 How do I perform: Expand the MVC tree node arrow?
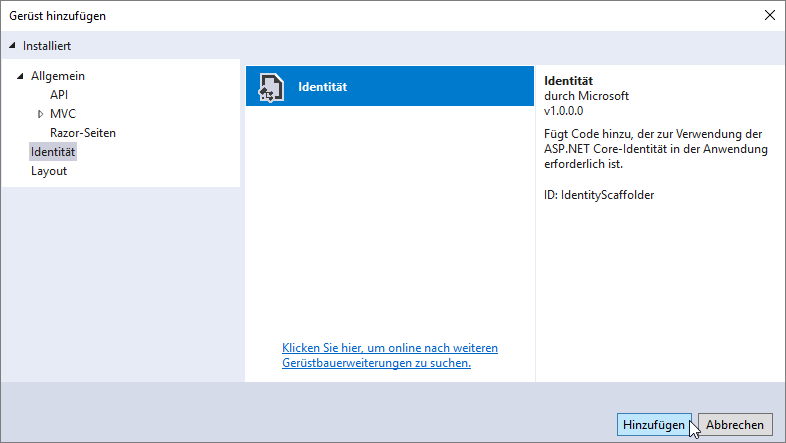coord(40,114)
